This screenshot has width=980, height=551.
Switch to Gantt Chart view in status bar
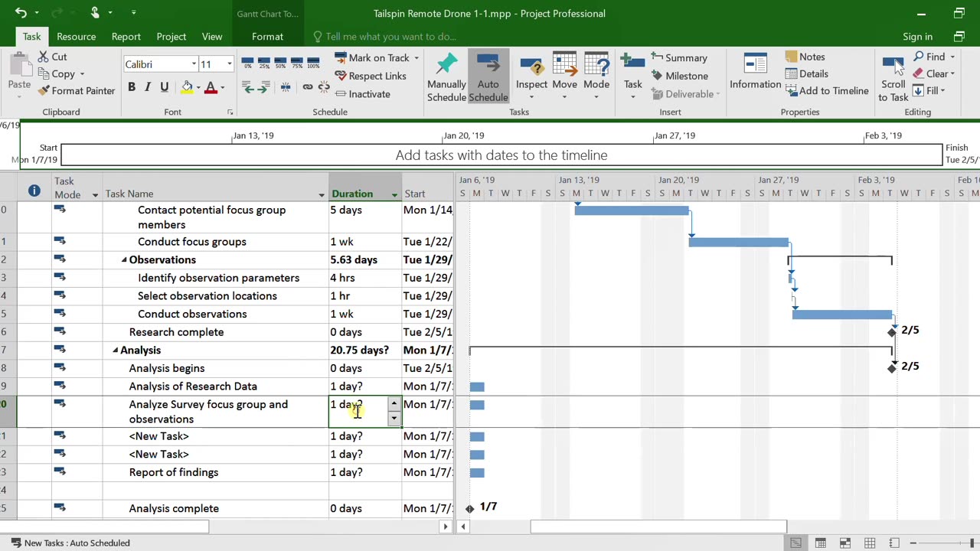[x=796, y=543]
